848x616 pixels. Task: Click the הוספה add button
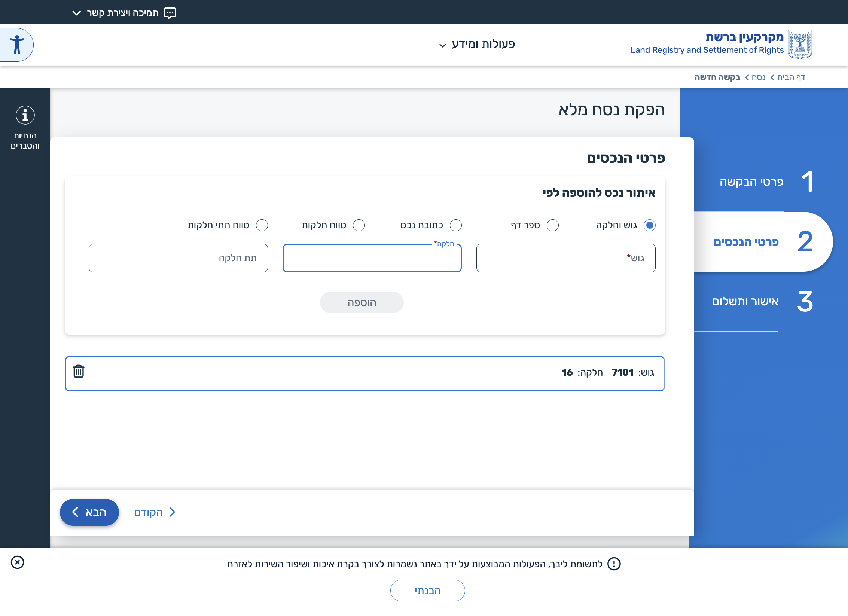coord(362,302)
